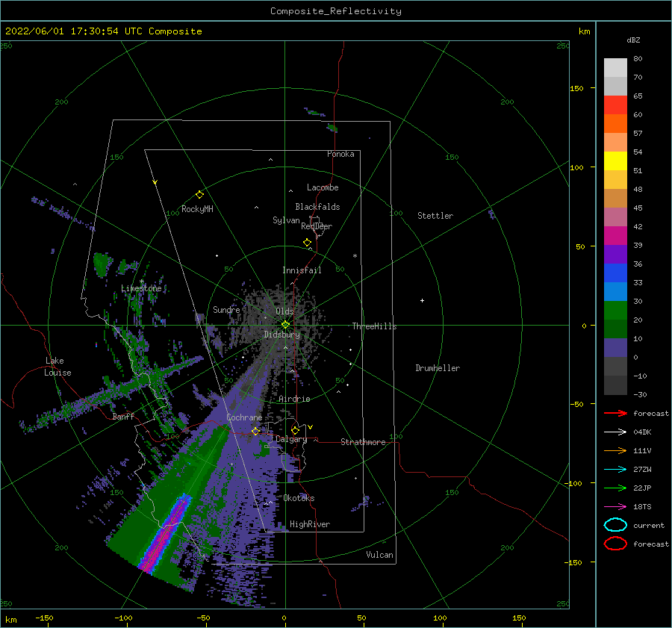Click the yellow diamond marker below RedDeer
The image size is (672, 628).
pyautogui.click(x=308, y=243)
